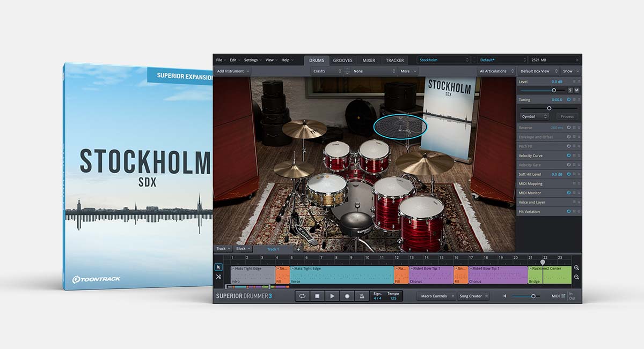The width and height of the screenshot is (644, 349).
Task: Open the Stockholm library selector
Action: click(444, 60)
